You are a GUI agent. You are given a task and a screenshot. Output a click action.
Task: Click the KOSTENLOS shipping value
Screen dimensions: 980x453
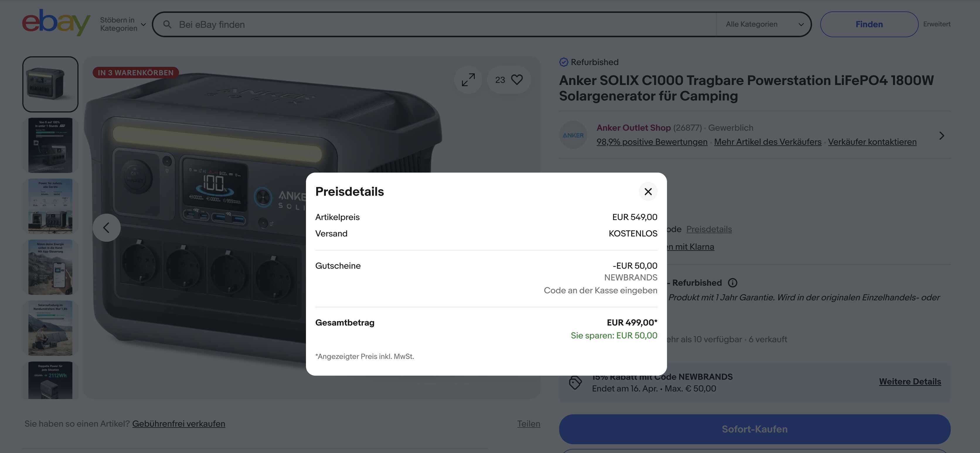(x=633, y=233)
